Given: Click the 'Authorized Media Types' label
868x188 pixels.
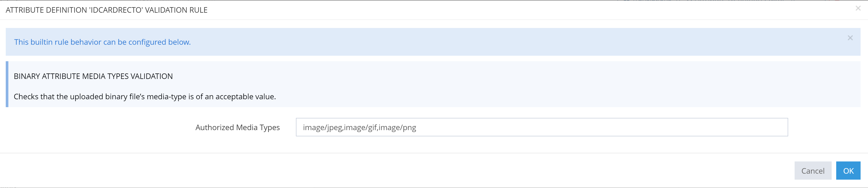Looking at the screenshot, I should (237, 127).
